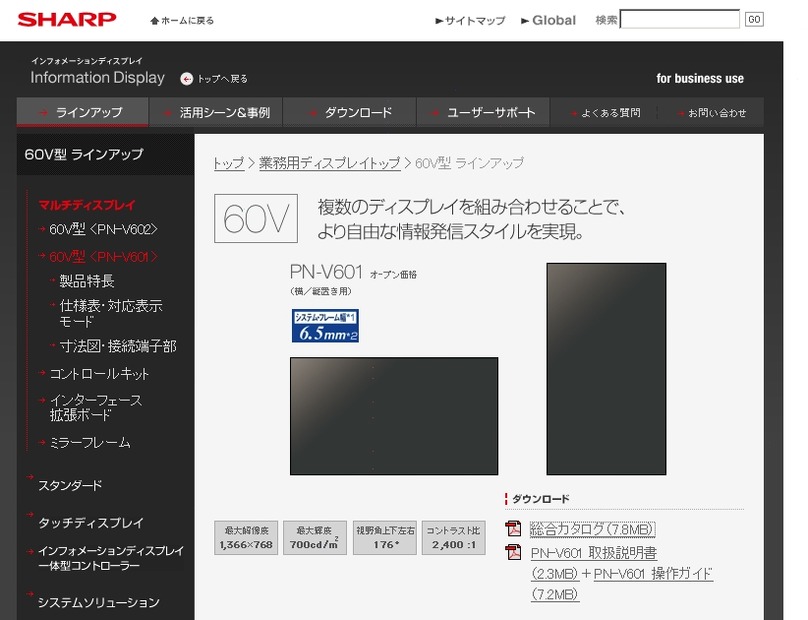
Task: Expand the システムソリューション sidebar category
Action: (98, 602)
